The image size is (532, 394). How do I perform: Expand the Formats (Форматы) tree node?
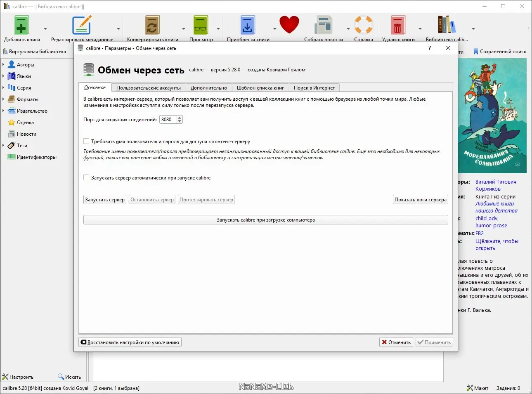pyautogui.click(x=3, y=99)
